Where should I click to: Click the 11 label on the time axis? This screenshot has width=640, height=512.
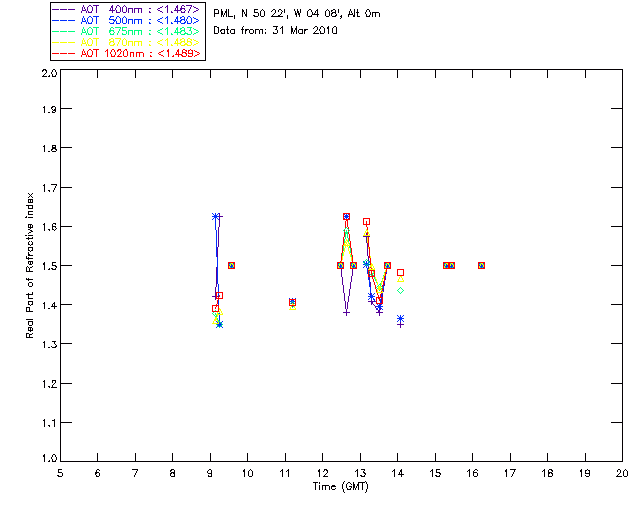(285, 473)
